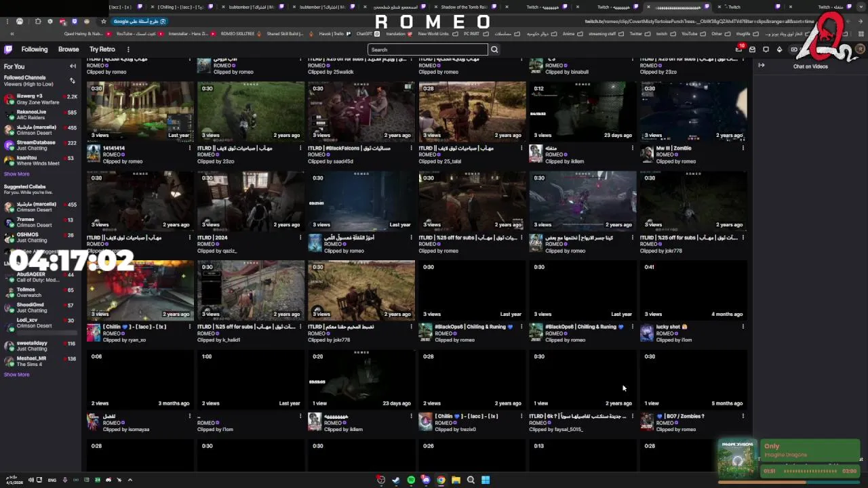Viewport: 868px width, 488px height.
Task: Play the clip thumbnail above #BlackFalcons title
Action: (361, 111)
